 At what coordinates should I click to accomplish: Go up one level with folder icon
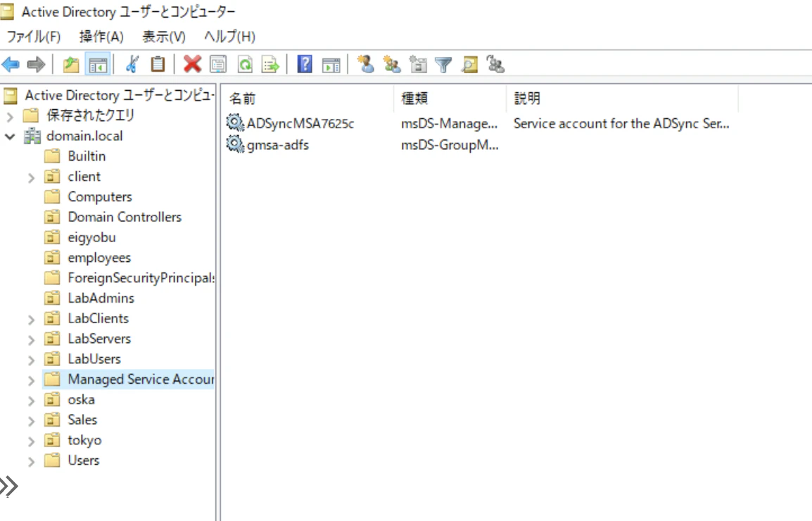click(x=71, y=65)
